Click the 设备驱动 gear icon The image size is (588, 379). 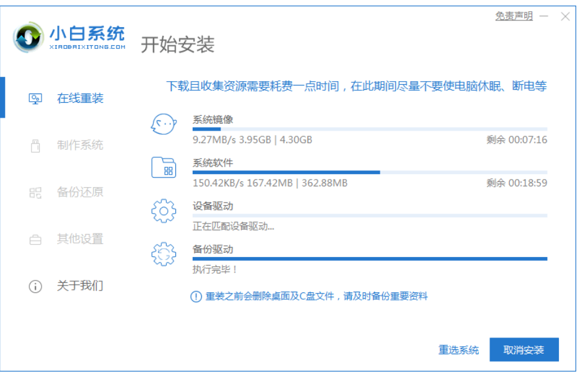164,211
